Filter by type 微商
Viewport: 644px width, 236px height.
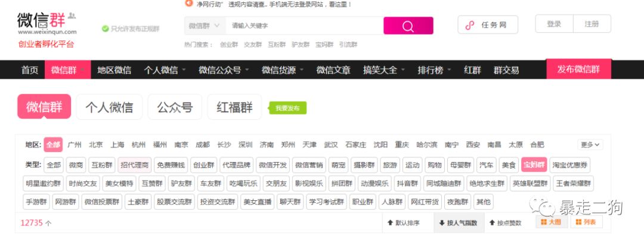click(76, 165)
